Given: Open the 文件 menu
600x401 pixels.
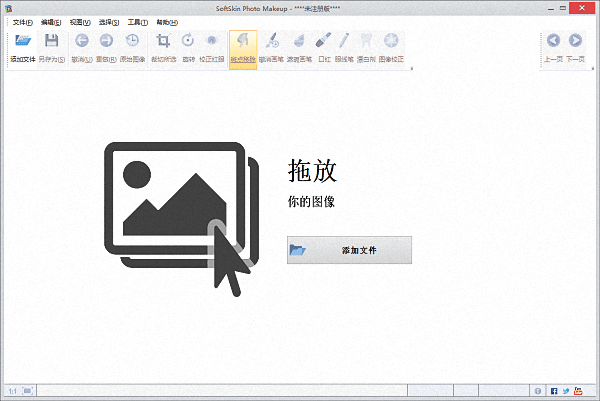Looking at the screenshot, I should pos(22,22).
